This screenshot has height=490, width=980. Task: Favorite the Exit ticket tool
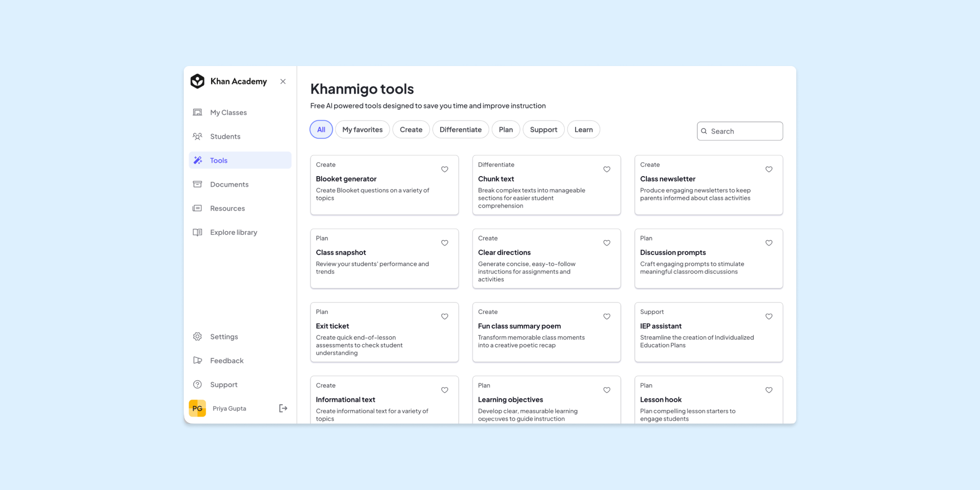click(445, 317)
